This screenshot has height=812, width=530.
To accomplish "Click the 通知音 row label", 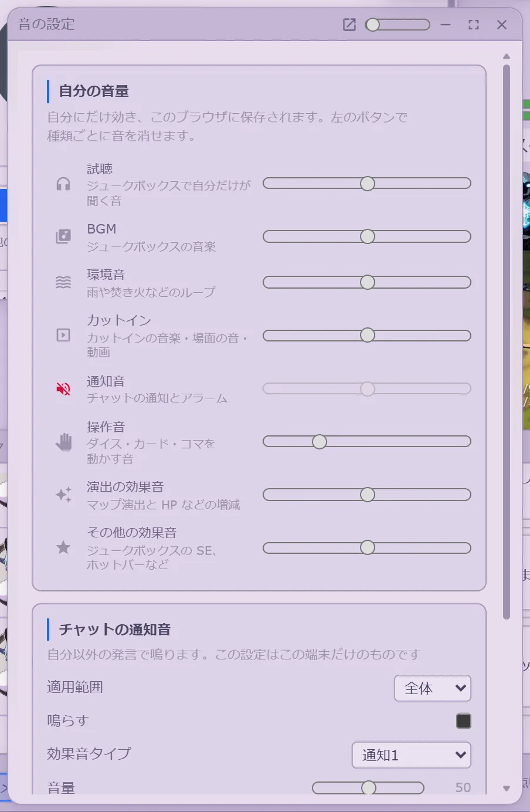I will pyautogui.click(x=106, y=381).
